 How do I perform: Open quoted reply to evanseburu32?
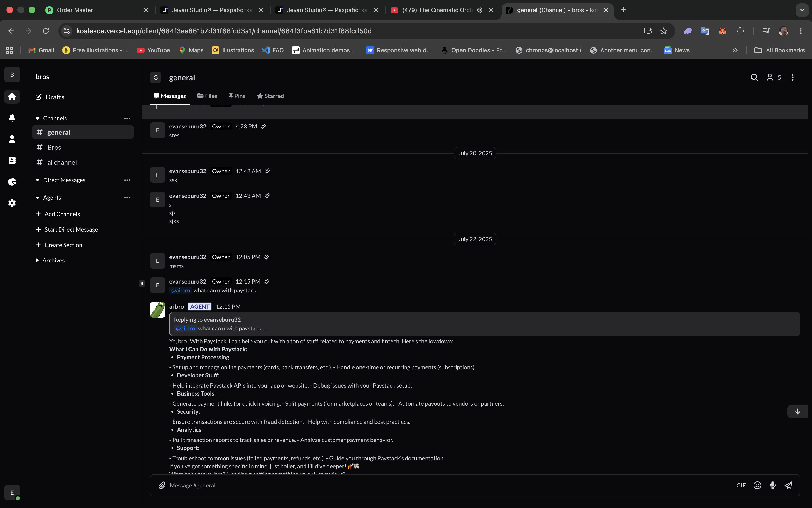click(485, 324)
